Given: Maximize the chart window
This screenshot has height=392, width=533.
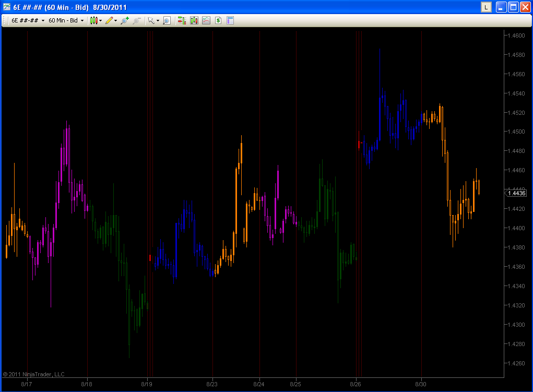Looking at the screenshot, I should coord(513,7).
